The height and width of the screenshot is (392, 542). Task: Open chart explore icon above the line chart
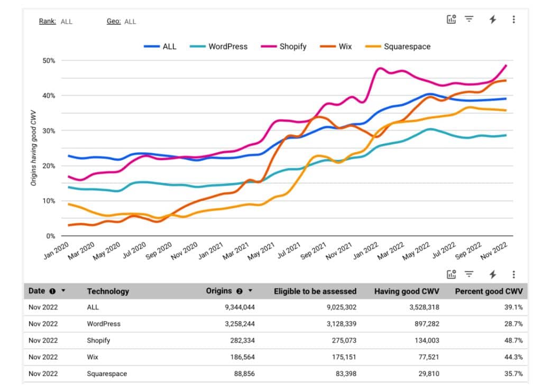coord(451,19)
